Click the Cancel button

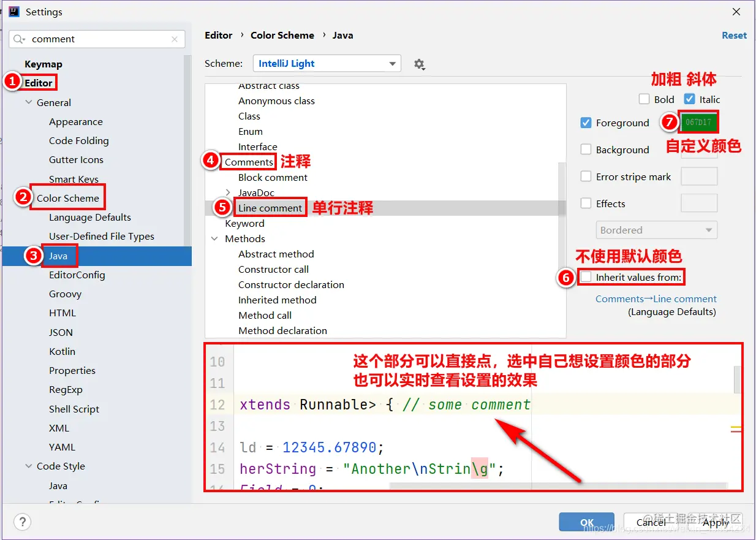pos(651,522)
